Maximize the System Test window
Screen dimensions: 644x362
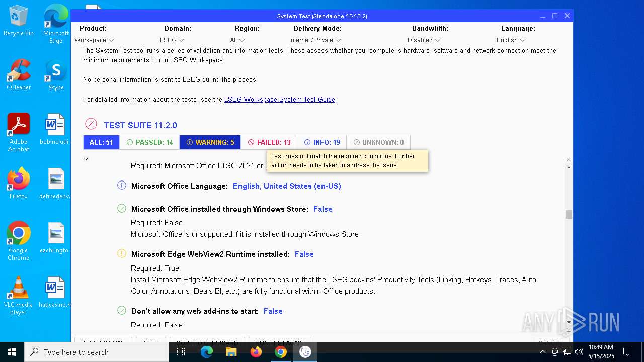pos(555,16)
